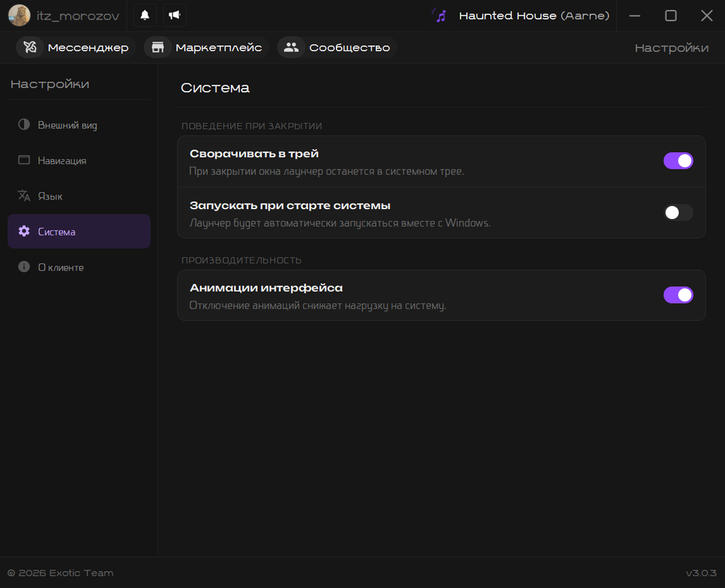The width and height of the screenshot is (725, 588).
Task: Click the itz_morozov username
Action: coord(78,16)
